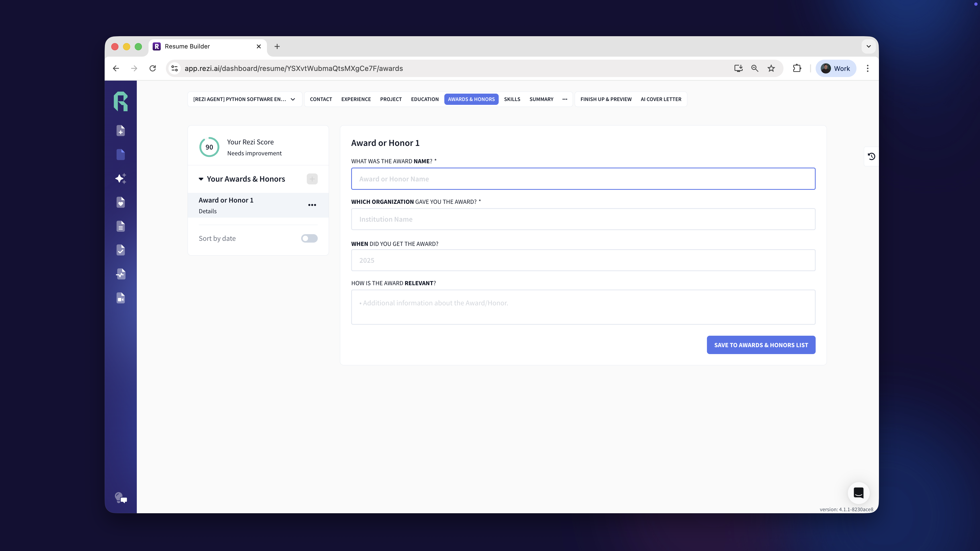Open the more sections ellipsis menu
980x551 pixels.
pyautogui.click(x=565, y=99)
